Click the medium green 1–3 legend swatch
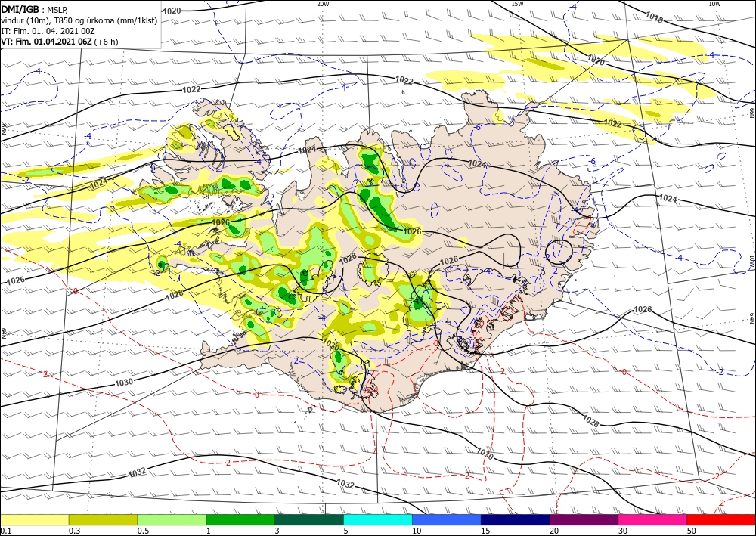The image size is (756, 536). [240, 519]
